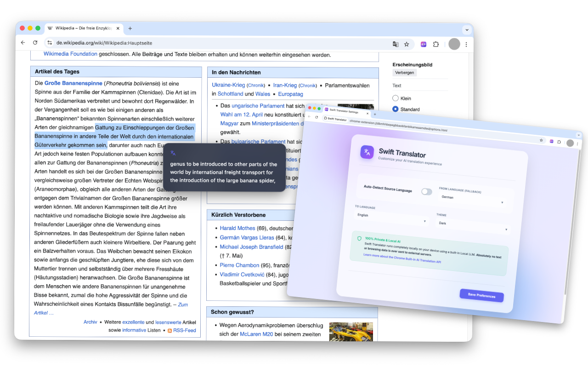588x368 pixels.
Task: Open Chrome three-dot menu in Wikipedia window
Action: pos(466,45)
